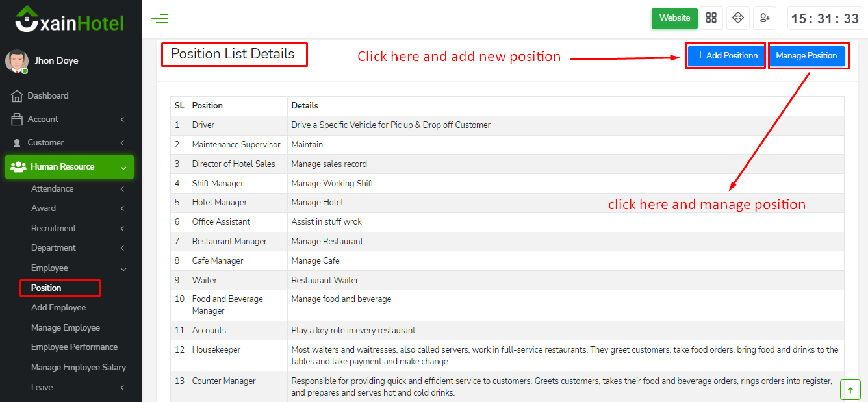
Task: Click the Account briefcase icon
Action: [17, 119]
